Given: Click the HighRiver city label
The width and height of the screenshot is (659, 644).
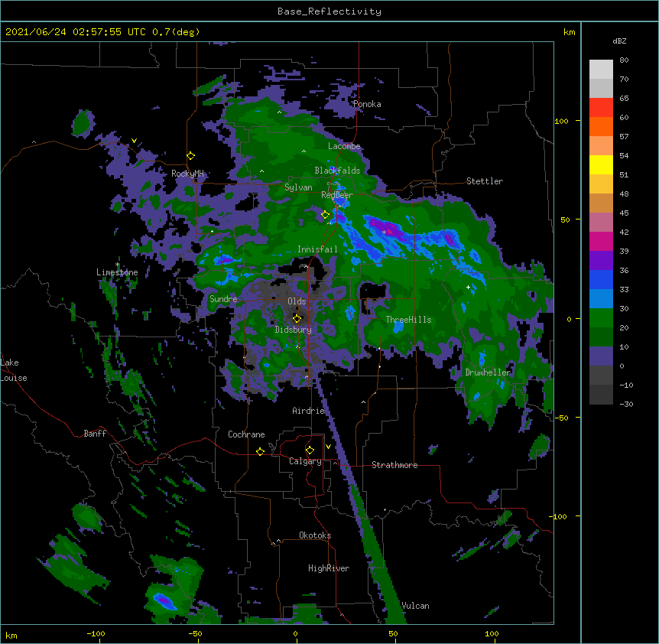Looking at the screenshot, I should tap(329, 568).
